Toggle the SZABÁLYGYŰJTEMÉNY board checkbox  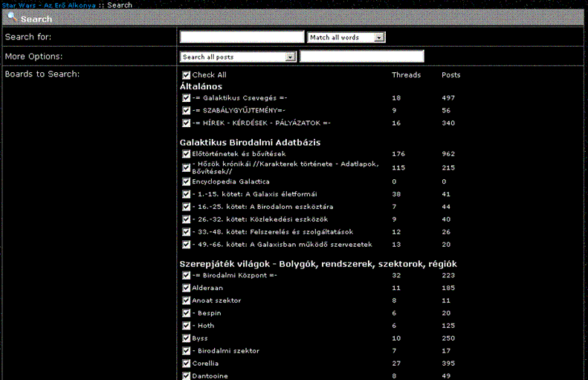coord(187,111)
